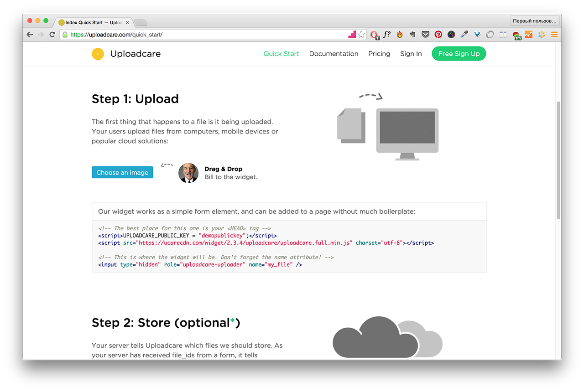The image size is (584, 392).
Task: Go back using the browser back arrow
Action: [30, 34]
